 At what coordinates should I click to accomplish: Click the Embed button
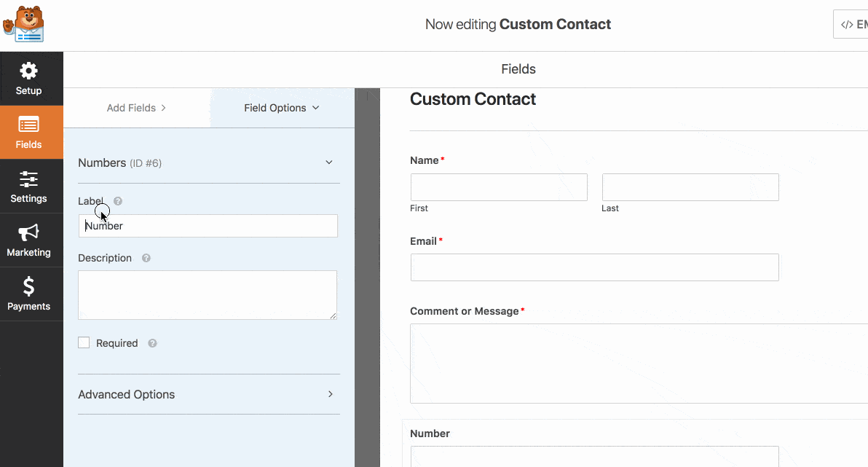click(851, 24)
